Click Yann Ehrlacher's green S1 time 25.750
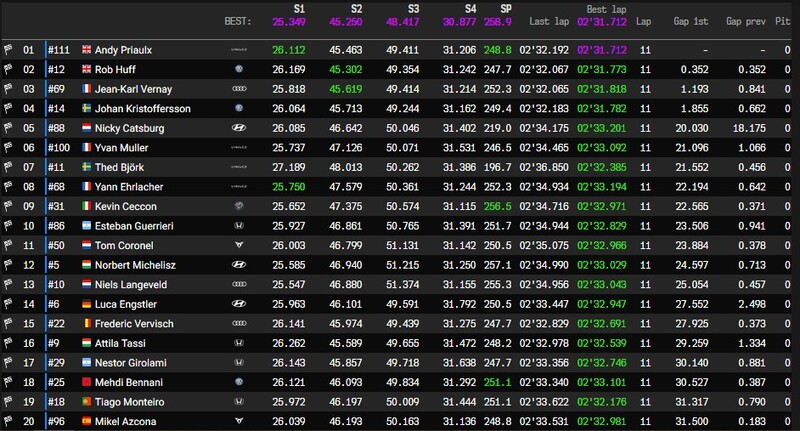The image size is (800, 431). click(289, 187)
